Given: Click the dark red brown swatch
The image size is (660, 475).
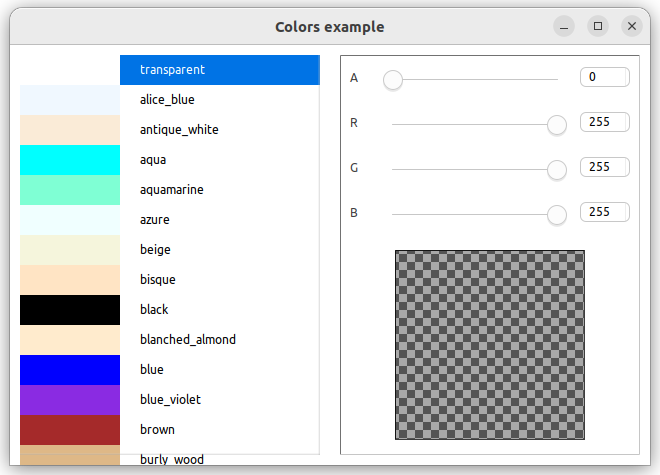Looking at the screenshot, I should 70,430.
